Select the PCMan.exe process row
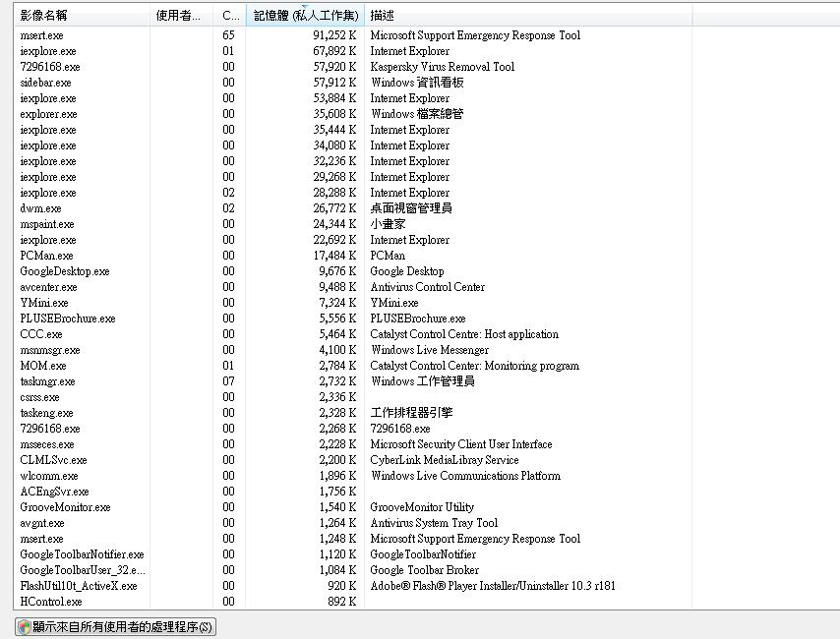This screenshot has width=840, height=639. click(353, 256)
